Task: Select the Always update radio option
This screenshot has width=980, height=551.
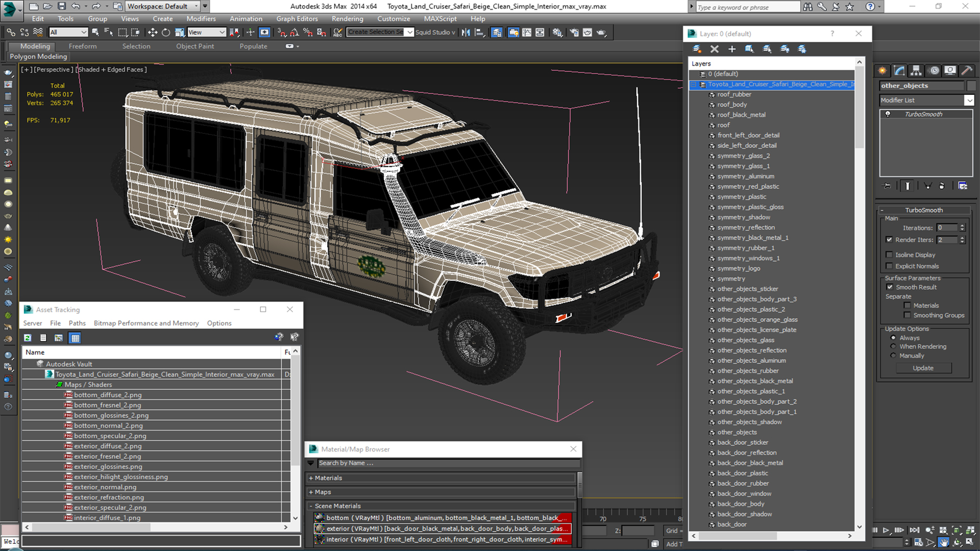Action: tap(893, 338)
